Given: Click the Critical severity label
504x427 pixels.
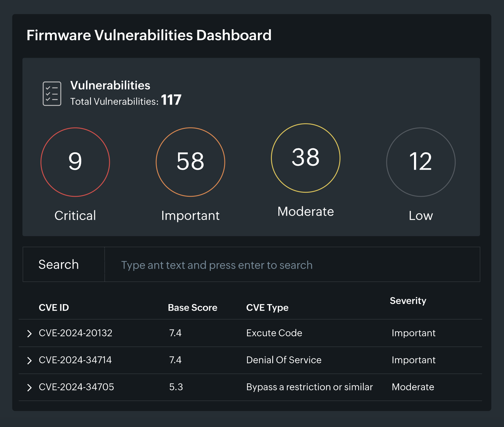Looking at the screenshot, I should click(x=75, y=216).
